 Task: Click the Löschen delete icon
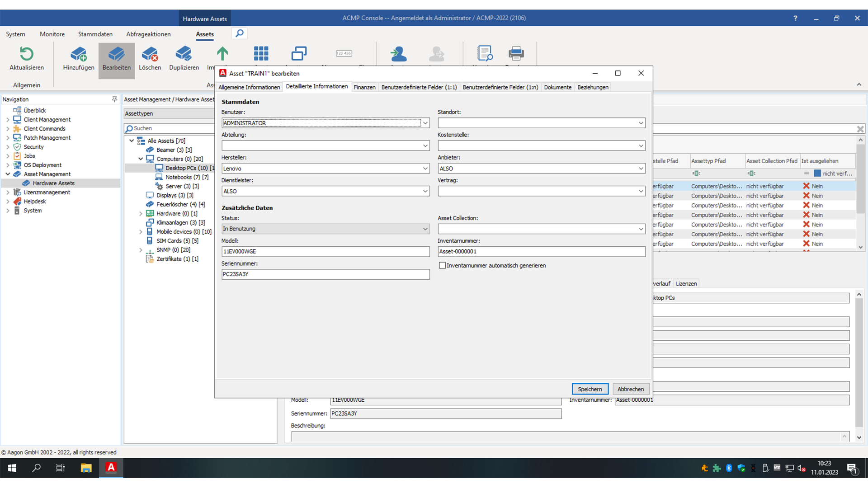click(150, 54)
